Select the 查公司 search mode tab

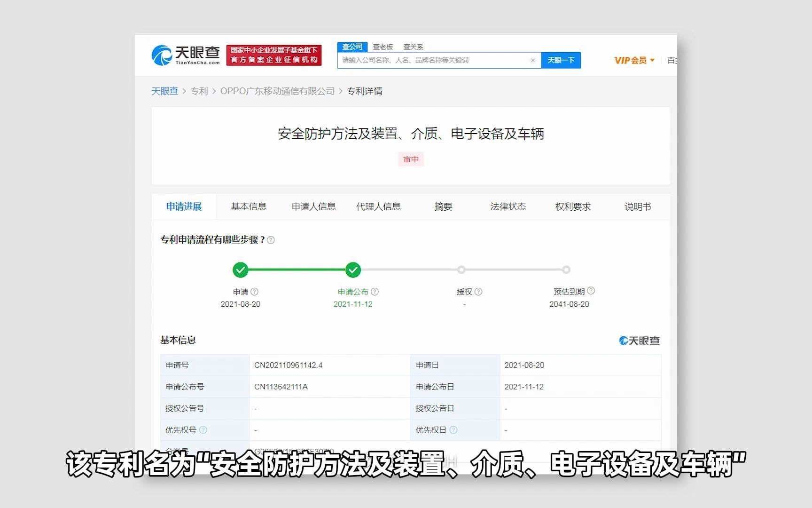coord(352,47)
